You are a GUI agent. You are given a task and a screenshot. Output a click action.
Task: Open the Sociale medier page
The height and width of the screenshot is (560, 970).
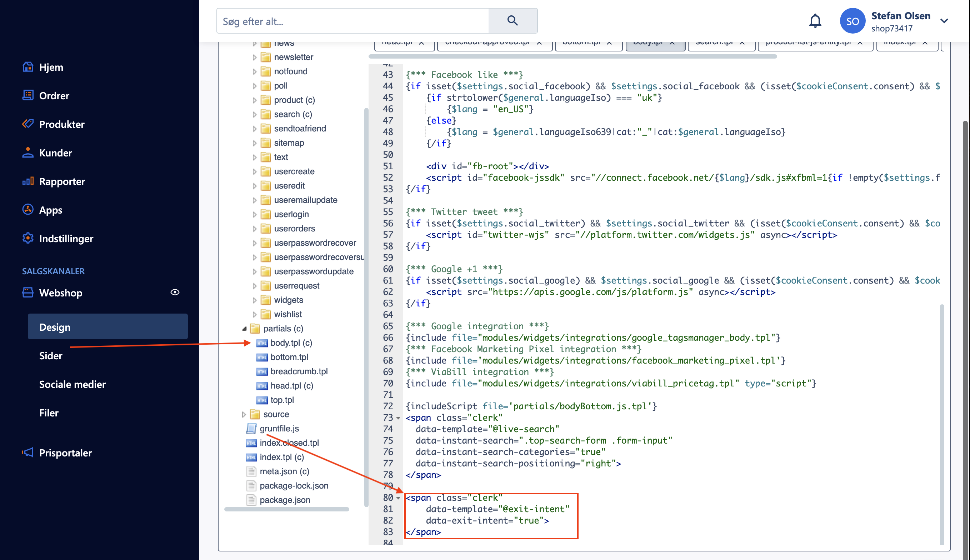coord(72,384)
